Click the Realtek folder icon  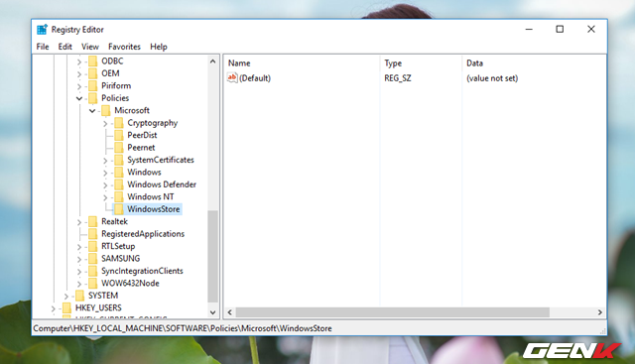[93, 221]
